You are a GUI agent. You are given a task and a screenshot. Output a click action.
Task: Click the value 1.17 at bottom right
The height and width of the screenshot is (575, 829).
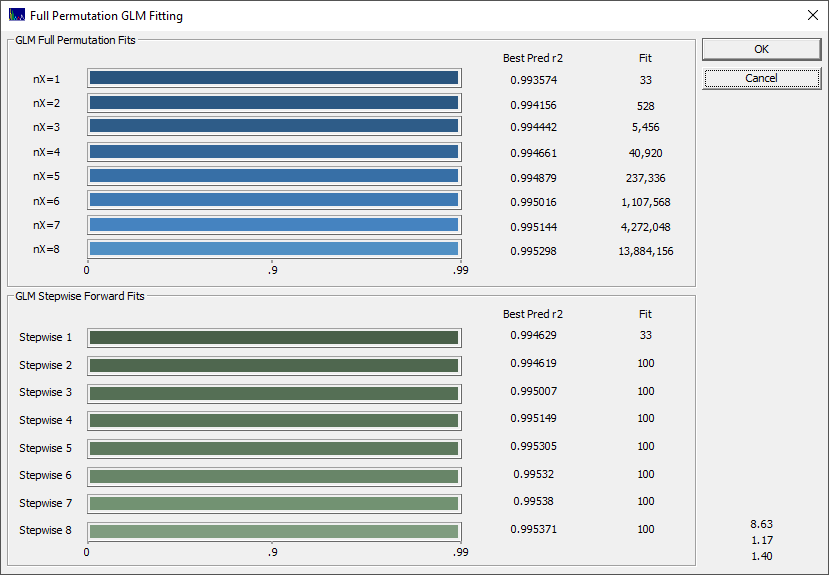click(761, 540)
